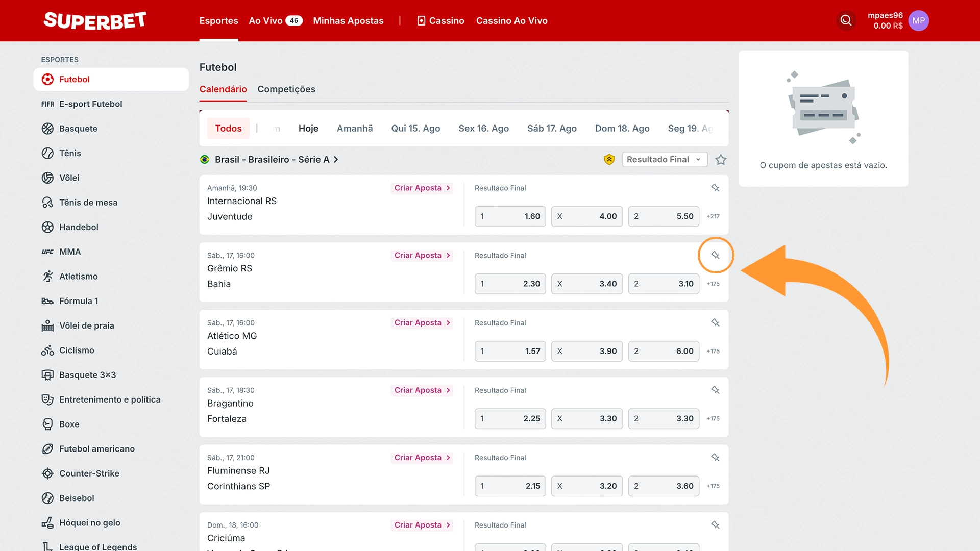Screen dimensions: 980x551
Task: Pin the Fluminense RJ vs Corinthians match
Action: pyautogui.click(x=715, y=458)
